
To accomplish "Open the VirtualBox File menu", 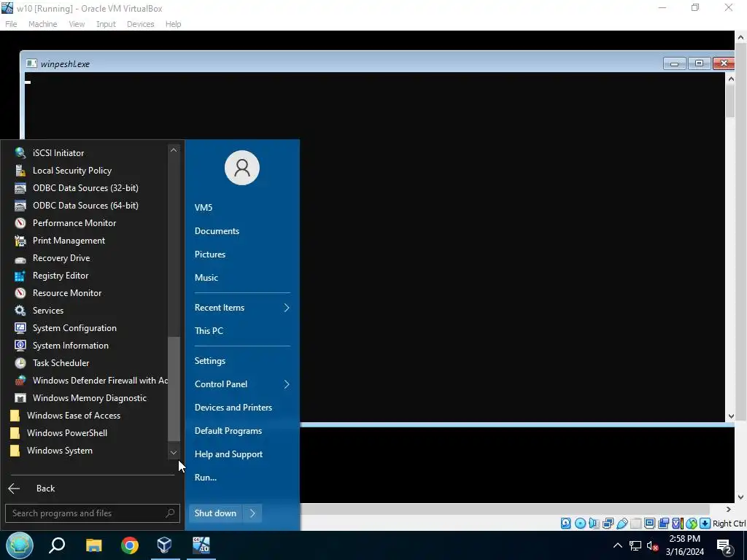I will point(11,24).
